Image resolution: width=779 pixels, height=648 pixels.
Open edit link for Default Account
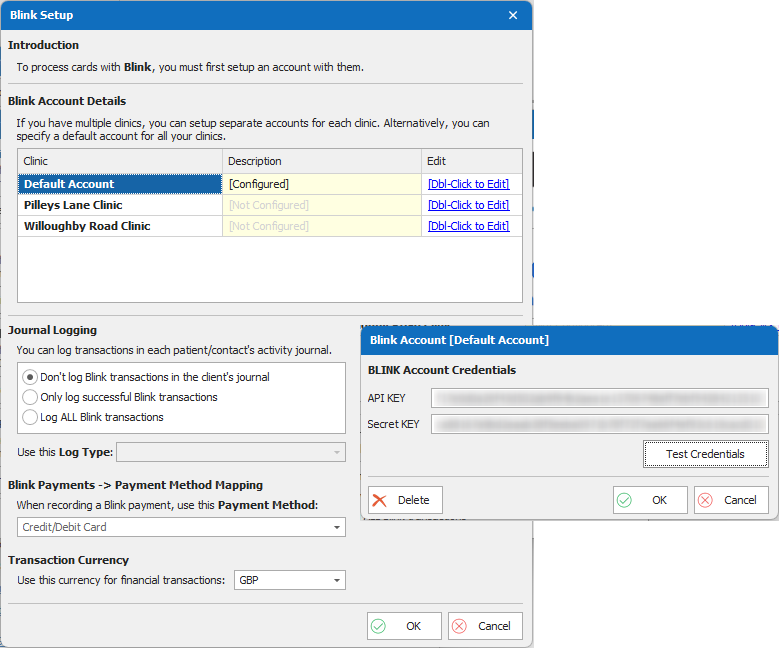point(468,184)
